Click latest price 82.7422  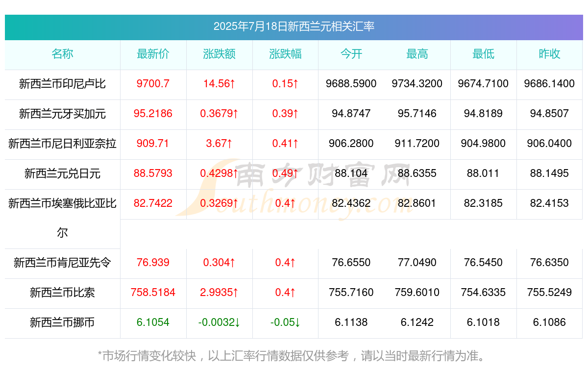click(153, 203)
